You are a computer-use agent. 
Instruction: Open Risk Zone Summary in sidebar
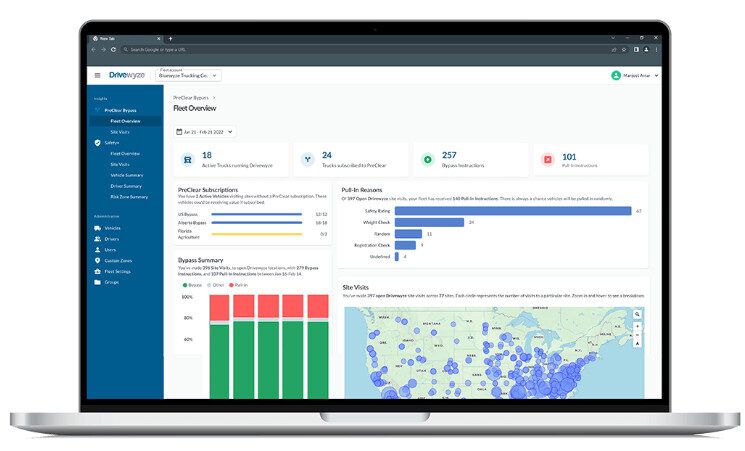pos(128,197)
